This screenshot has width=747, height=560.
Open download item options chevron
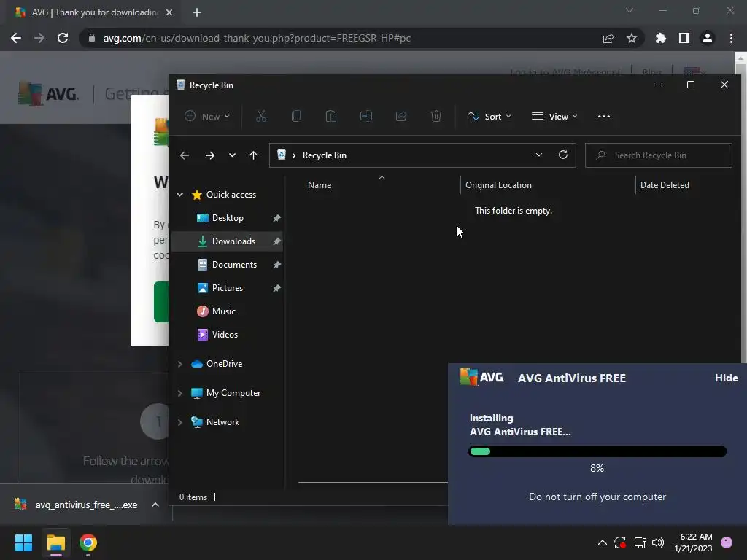(155, 505)
